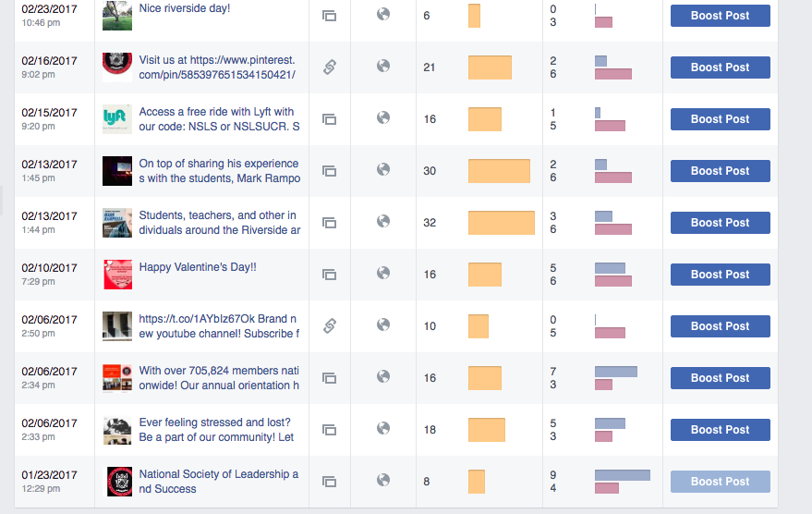Boost the 'Nice riverside day!' post
812x514 pixels.
(720, 16)
